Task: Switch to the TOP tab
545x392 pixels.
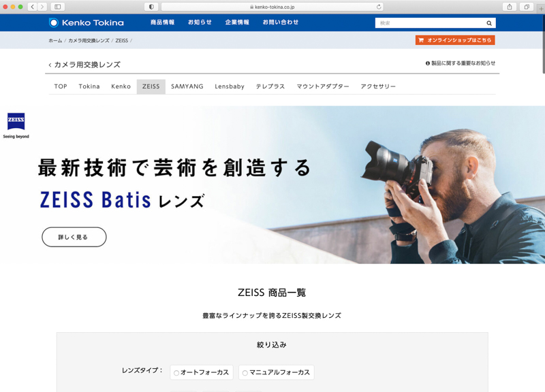Action: click(x=61, y=86)
